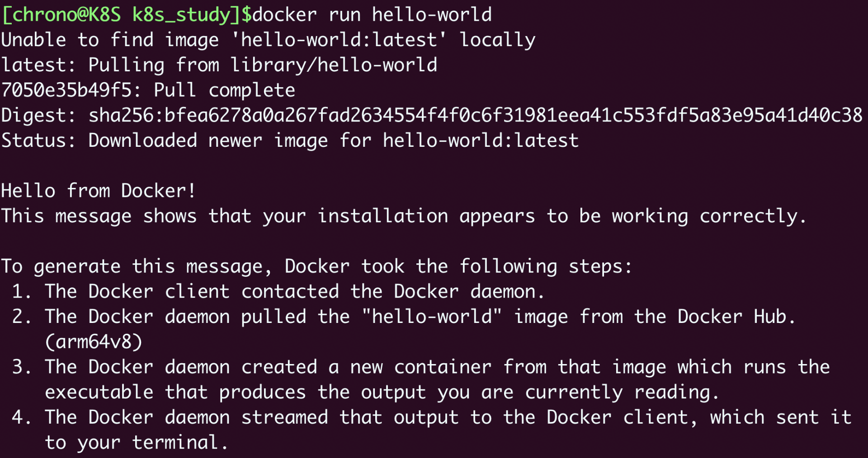This screenshot has height=458, width=868.
Task: Click step 3 about the new container
Action: [421, 367]
